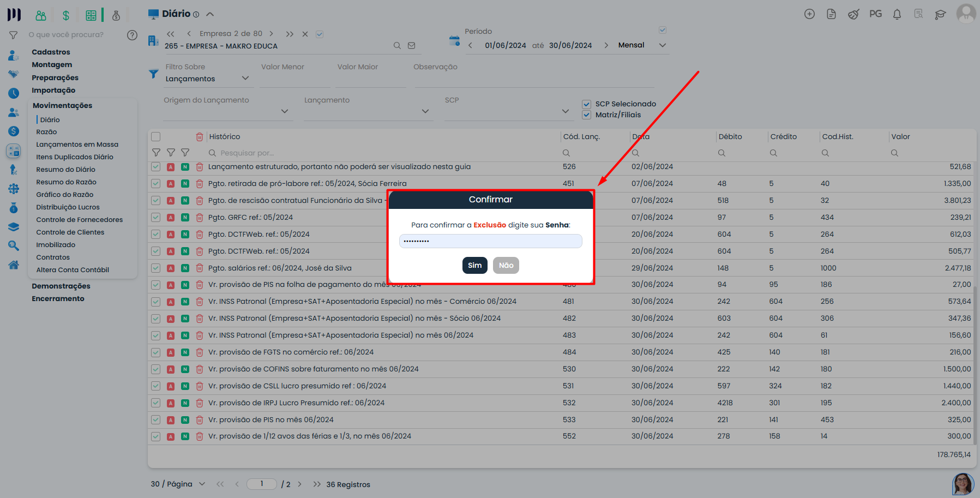Expand the Mensal period dropdown
The image size is (980, 498).
point(663,45)
